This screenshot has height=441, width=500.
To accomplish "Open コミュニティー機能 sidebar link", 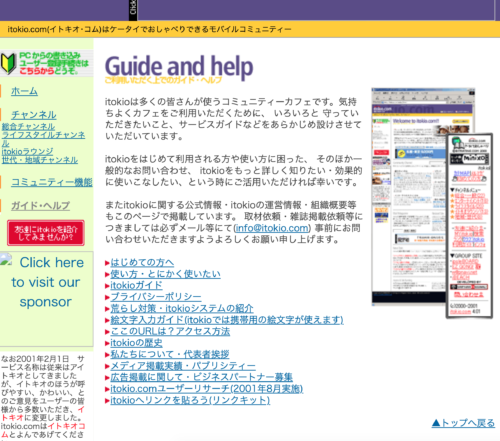I will tap(52, 182).
